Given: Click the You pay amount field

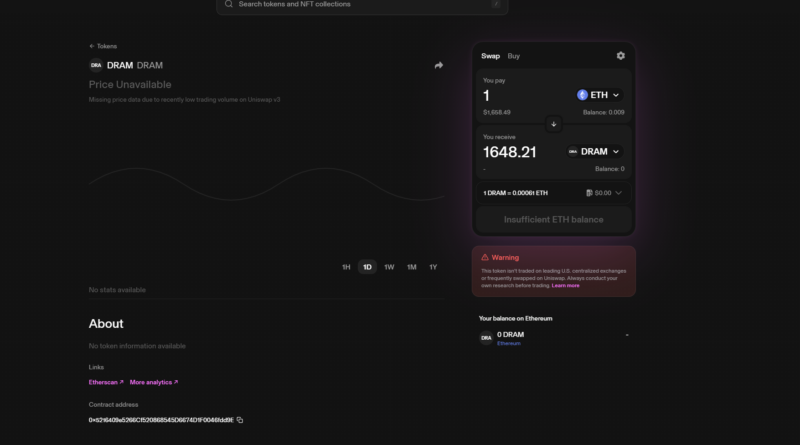Looking at the screenshot, I should tap(520, 95).
